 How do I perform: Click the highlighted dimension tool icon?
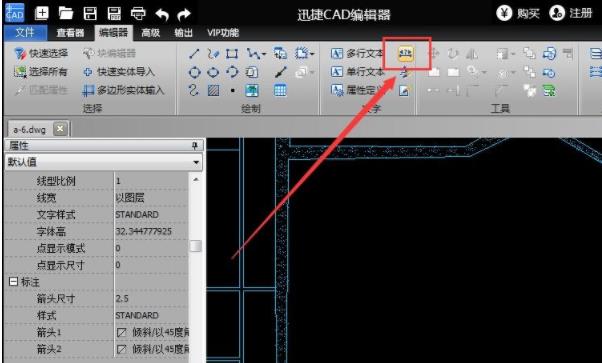[406, 53]
